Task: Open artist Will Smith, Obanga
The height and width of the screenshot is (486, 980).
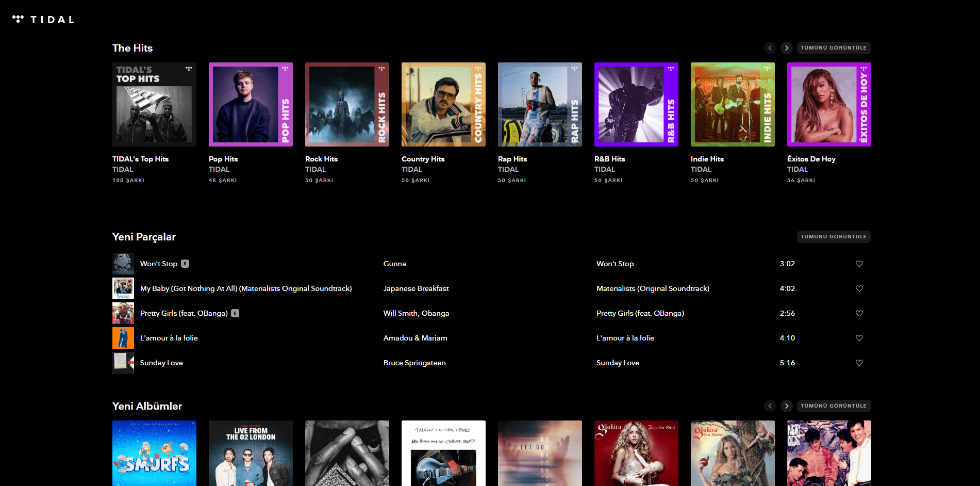Action: (416, 313)
